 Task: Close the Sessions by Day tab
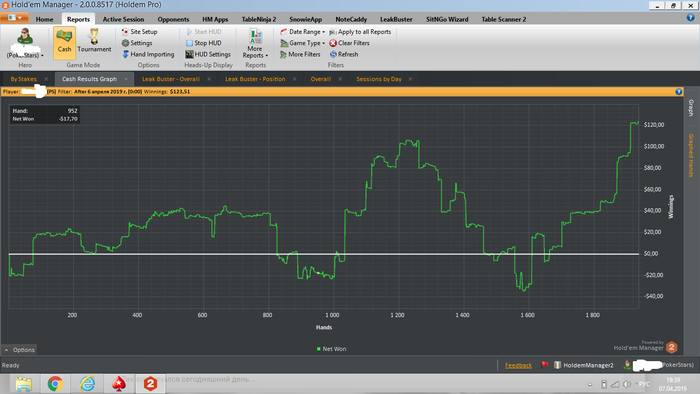(410, 79)
